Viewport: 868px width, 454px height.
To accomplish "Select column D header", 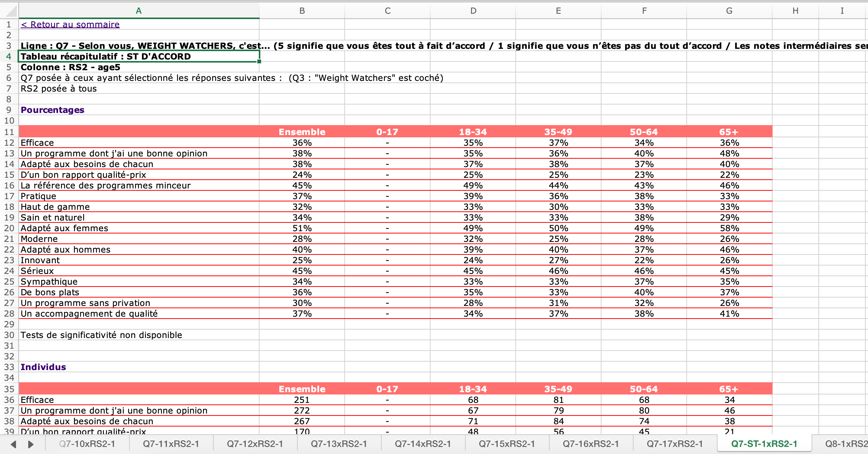I will click(473, 11).
